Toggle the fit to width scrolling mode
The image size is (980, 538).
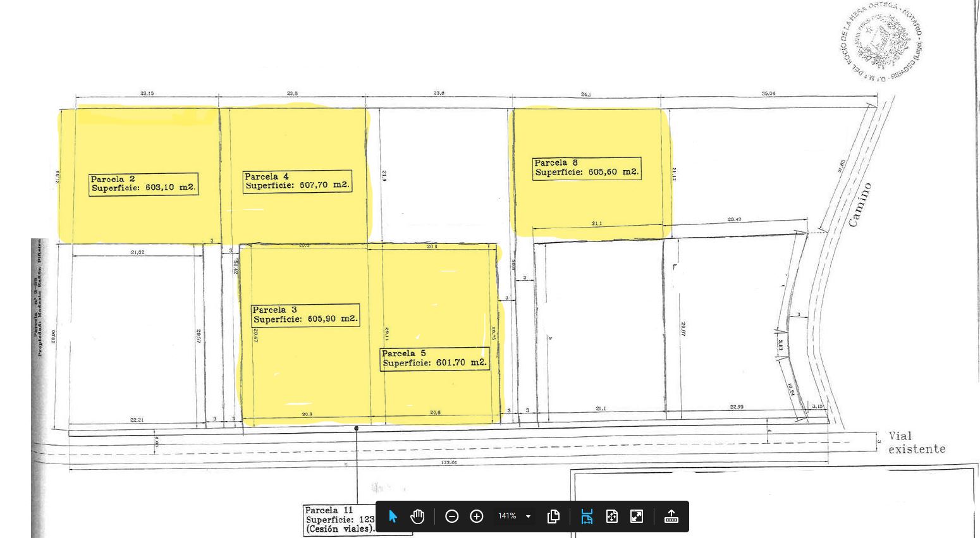587,517
